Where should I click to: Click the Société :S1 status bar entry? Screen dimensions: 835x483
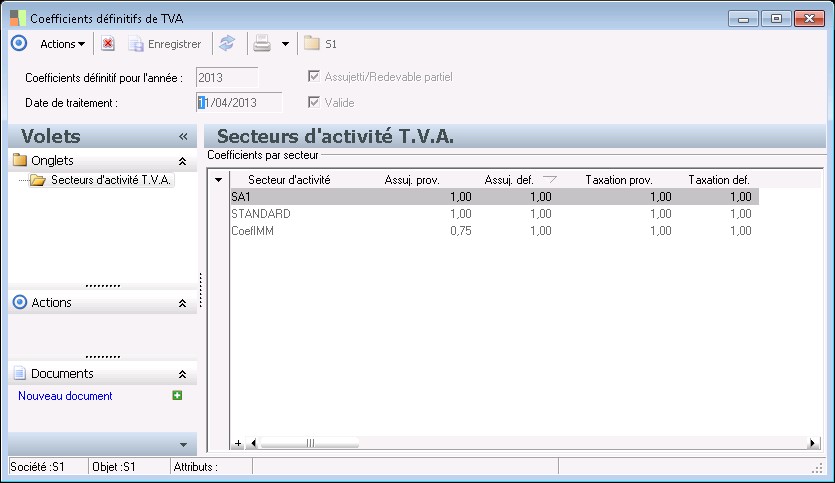coord(37,467)
